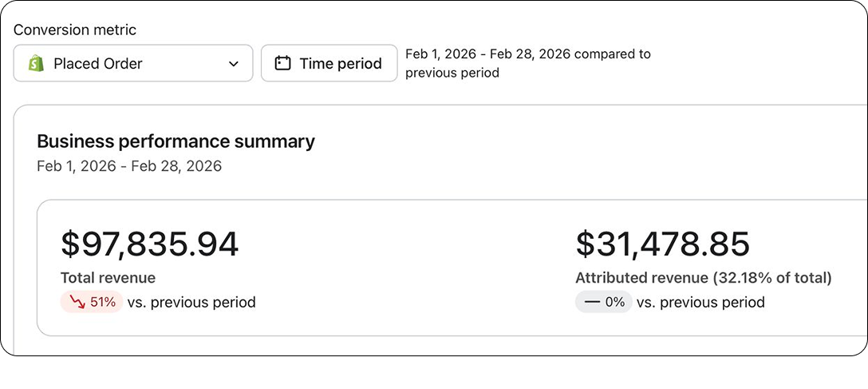Click the Business performance summary heading
Viewport: 868px width, 389px height.
pyautogui.click(x=176, y=141)
